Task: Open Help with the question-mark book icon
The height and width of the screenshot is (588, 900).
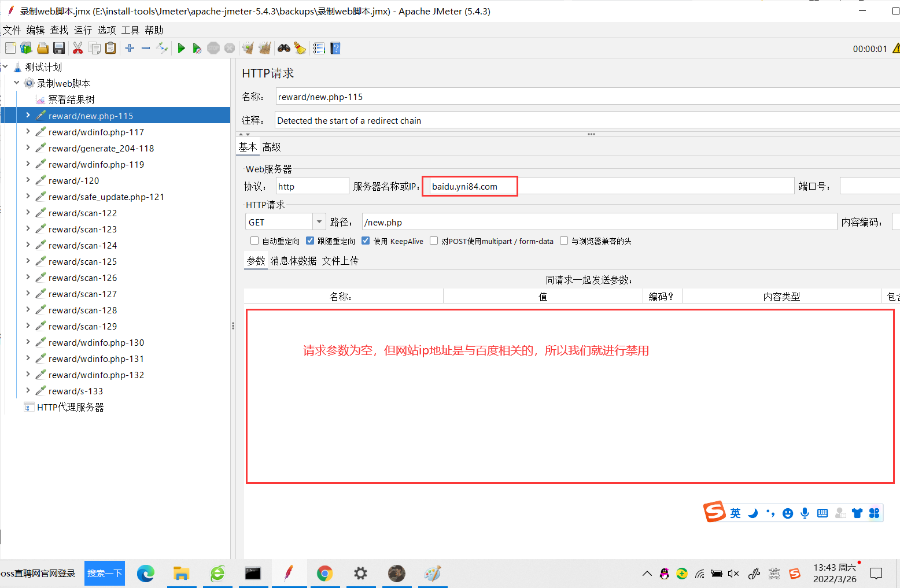Action: [x=335, y=48]
